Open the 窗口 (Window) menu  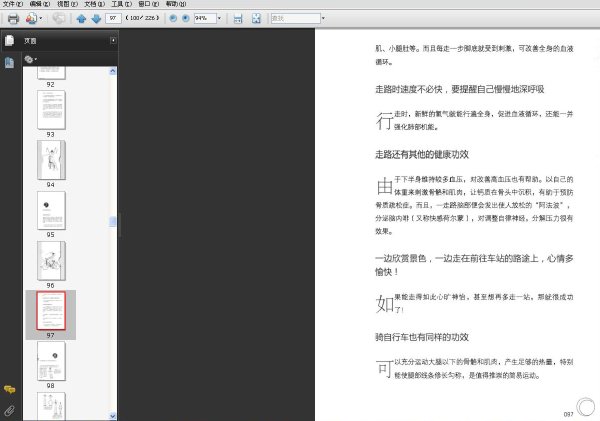[149, 4]
